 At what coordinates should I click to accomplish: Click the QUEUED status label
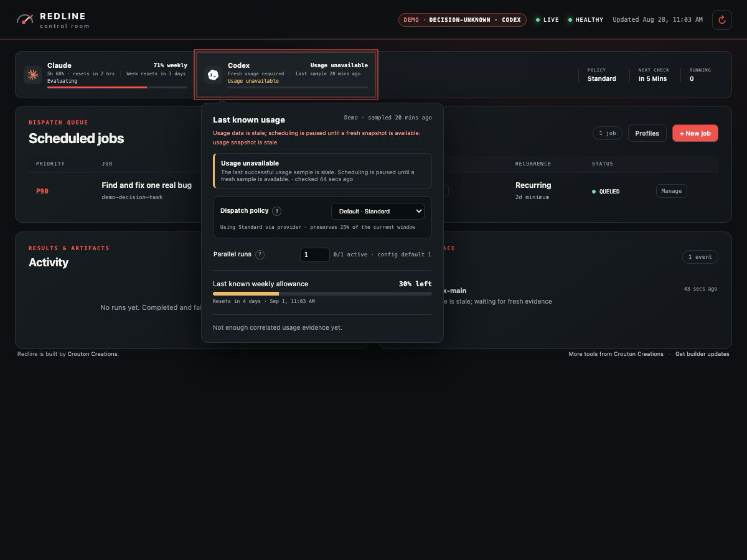pyautogui.click(x=609, y=192)
